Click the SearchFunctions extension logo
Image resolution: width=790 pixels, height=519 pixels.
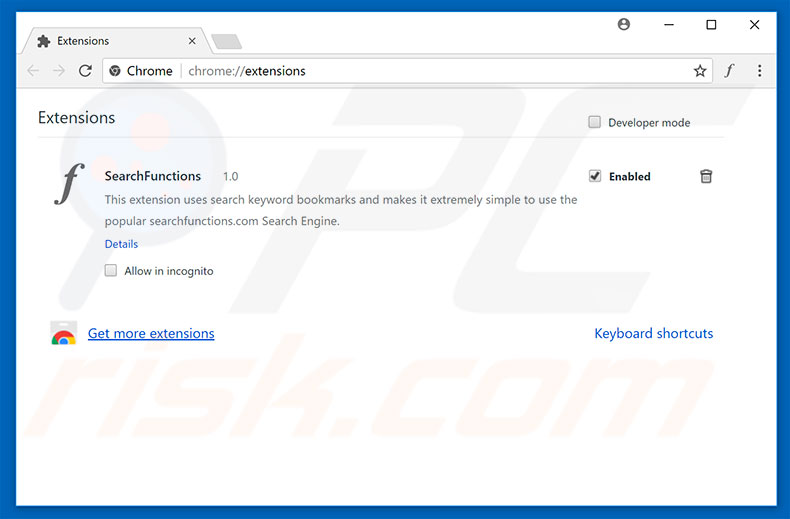(69, 184)
